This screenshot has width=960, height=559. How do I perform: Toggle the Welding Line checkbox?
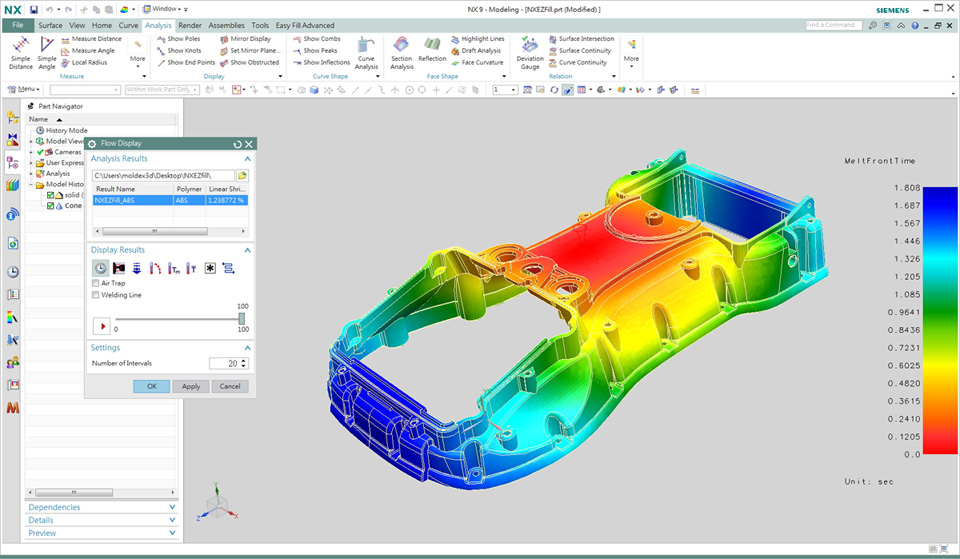pos(96,295)
